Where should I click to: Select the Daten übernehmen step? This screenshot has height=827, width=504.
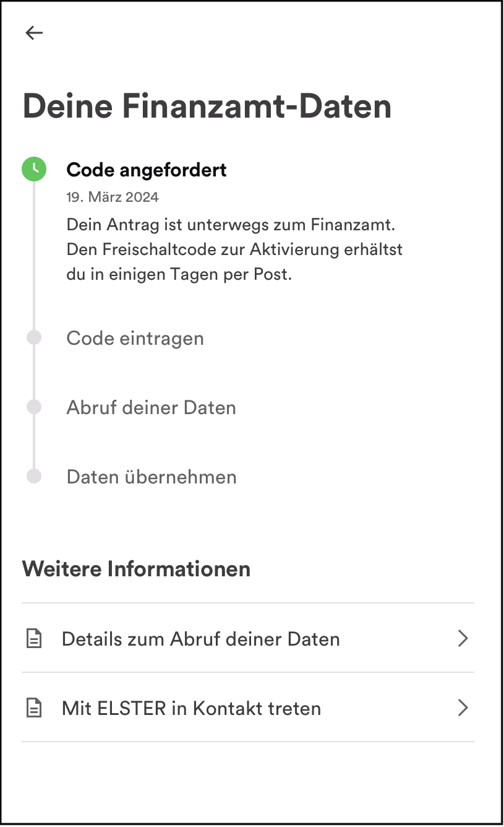[152, 477]
